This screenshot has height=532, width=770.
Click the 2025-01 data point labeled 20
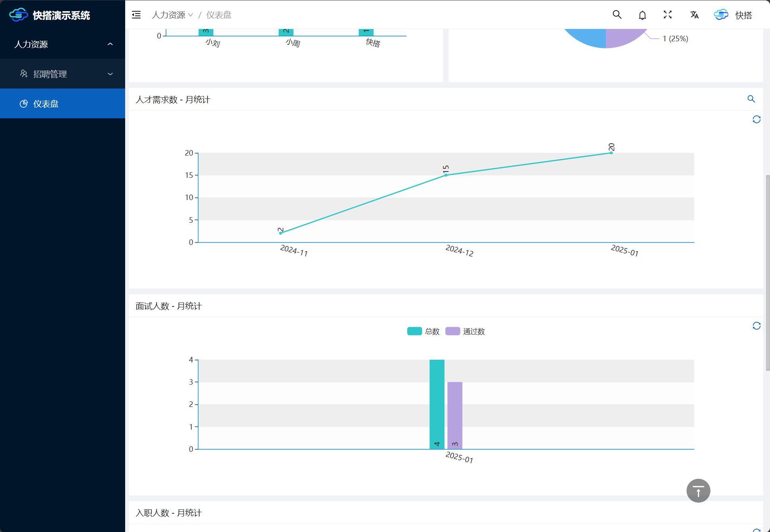pos(611,153)
